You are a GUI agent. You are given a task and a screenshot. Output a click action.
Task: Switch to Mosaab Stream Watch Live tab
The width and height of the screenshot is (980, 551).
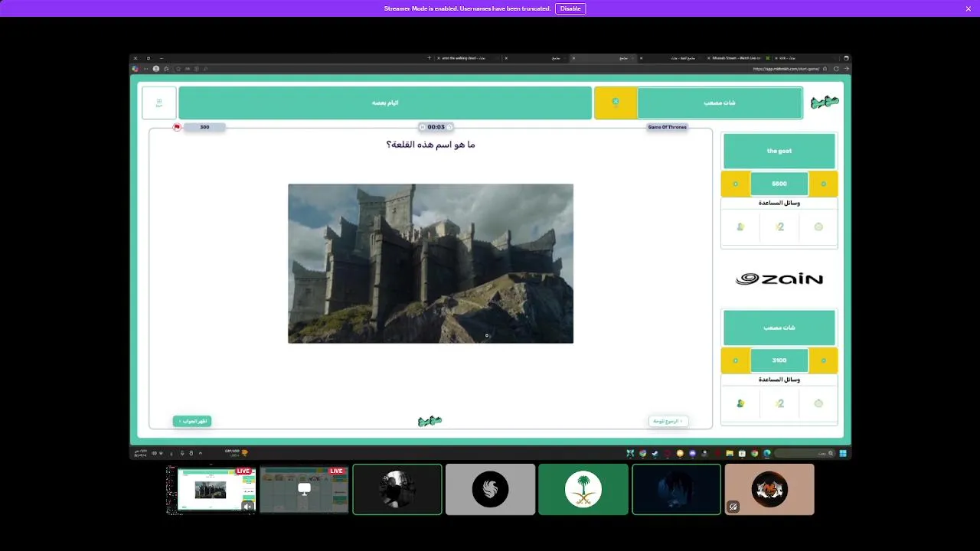[740, 58]
